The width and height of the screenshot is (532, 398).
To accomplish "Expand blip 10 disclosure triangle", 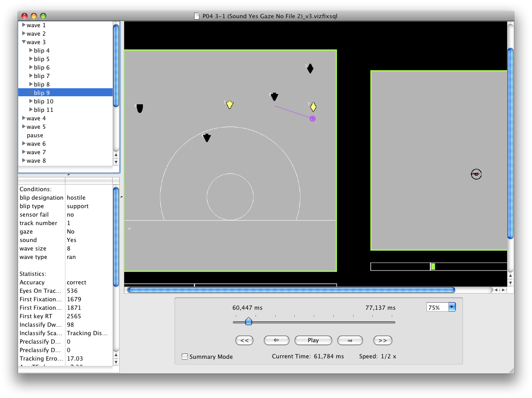I will pos(31,101).
